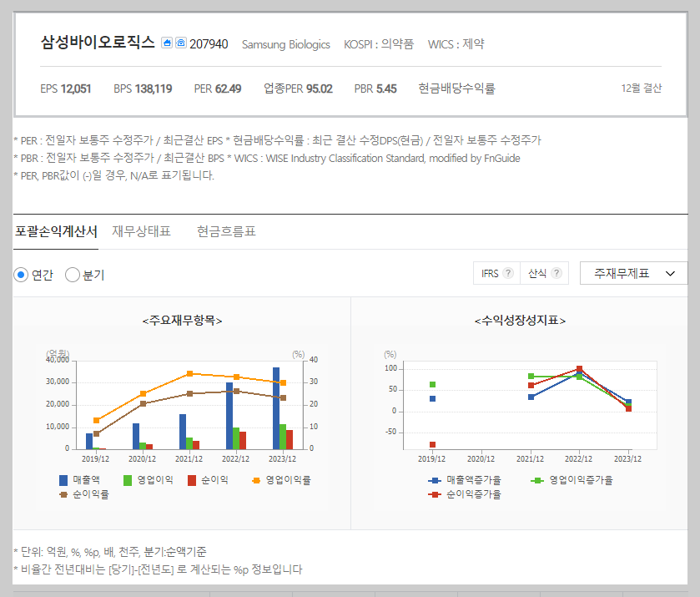The width and height of the screenshot is (700, 597).
Task: Toggle 매출액증가율 legend blue marker
Action: [435, 480]
